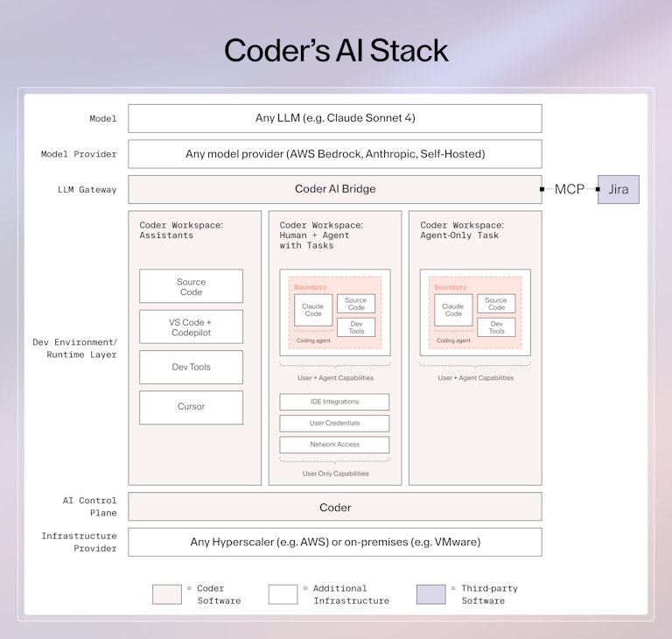Click the 'User Only Capabilities' label

click(336, 474)
